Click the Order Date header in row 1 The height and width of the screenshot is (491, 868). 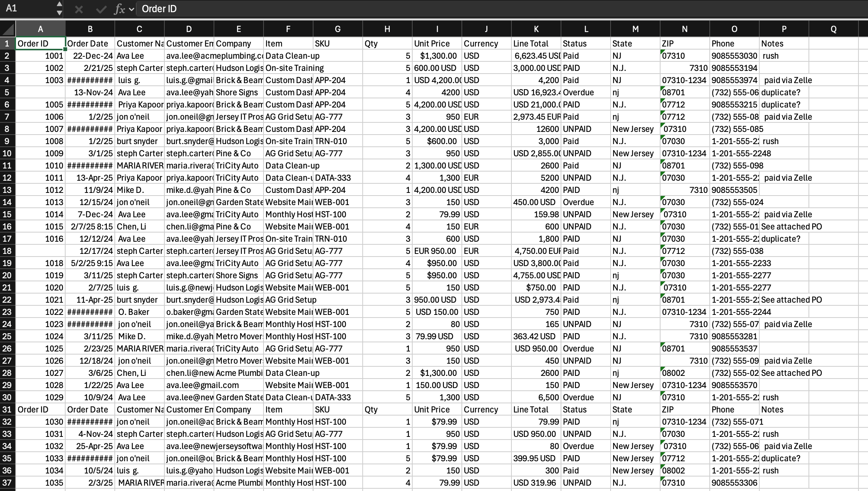(90, 43)
